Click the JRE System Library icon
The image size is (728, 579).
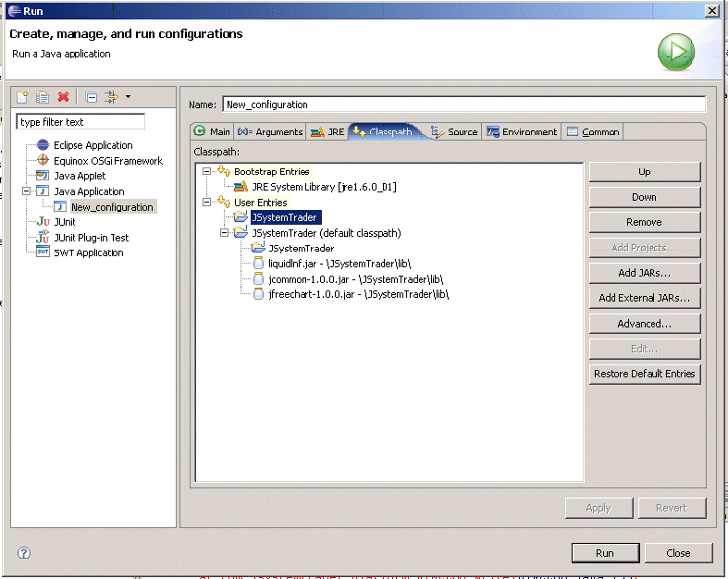coord(241,187)
